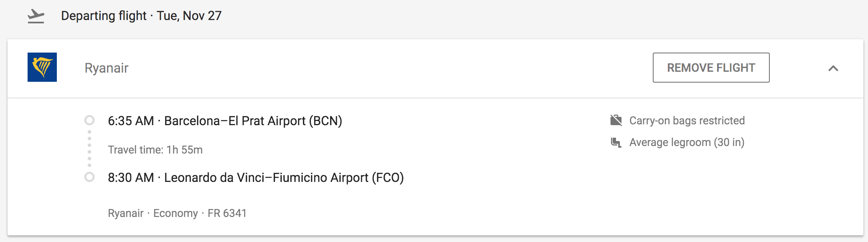Image resolution: width=868 pixels, height=242 pixels.
Task: Click the dotted travel route line
Action: 89,149
